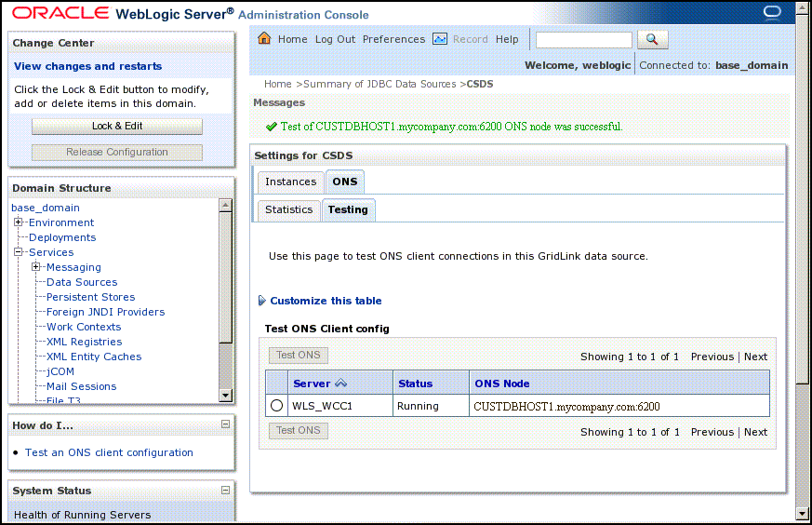Open Test an ONS client configuration link
This screenshot has height=525, width=812.
coord(109,452)
